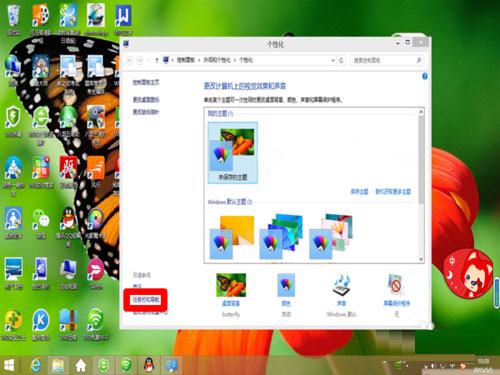Image resolution: width=500 pixels, height=375 pixels.
Task: Click Change desktop icons link
Action: pos(146,100)
